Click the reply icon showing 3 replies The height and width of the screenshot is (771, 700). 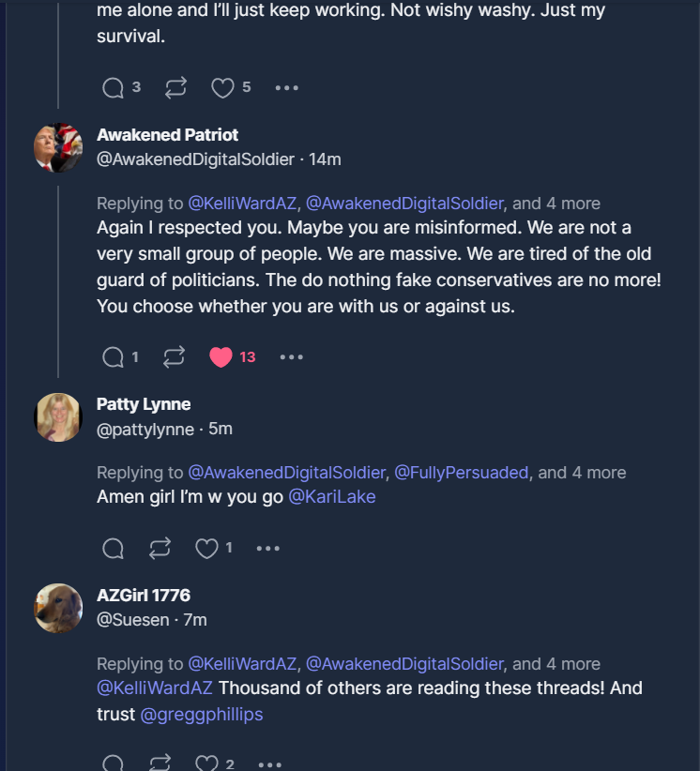point(114,88)
